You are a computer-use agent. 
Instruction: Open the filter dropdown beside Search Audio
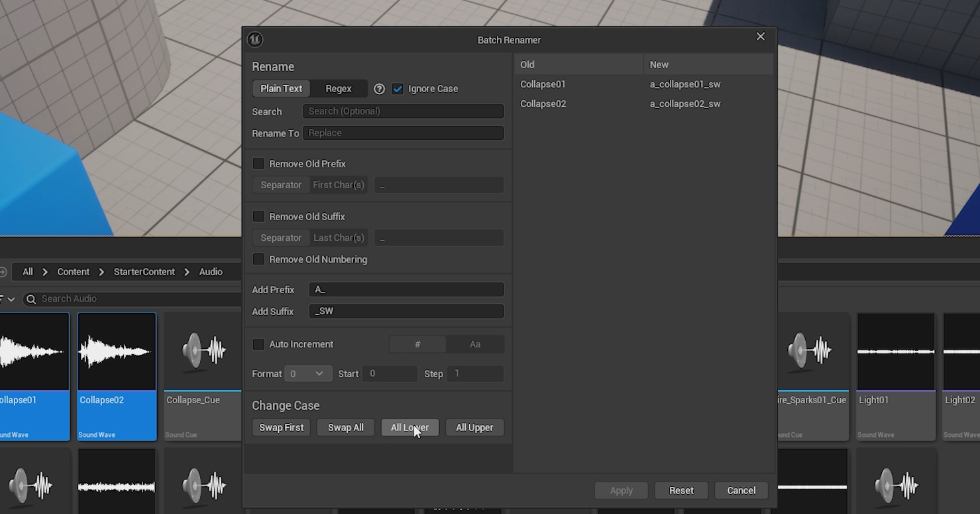click(8, 299)
